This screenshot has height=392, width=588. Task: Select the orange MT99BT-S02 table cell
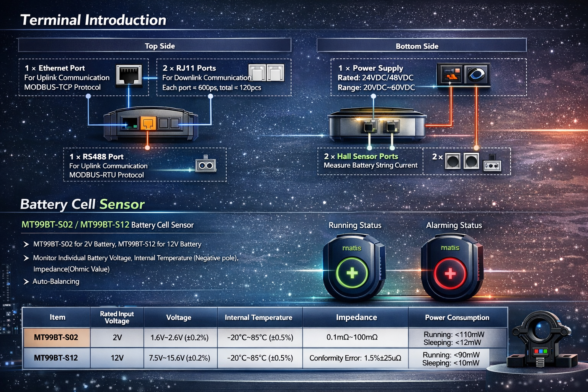(x=56, y=337)
